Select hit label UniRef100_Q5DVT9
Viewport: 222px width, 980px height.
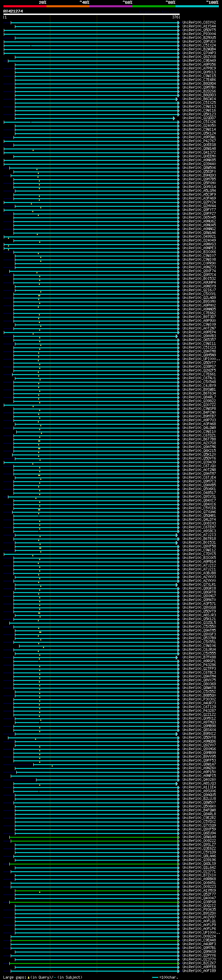199,612
